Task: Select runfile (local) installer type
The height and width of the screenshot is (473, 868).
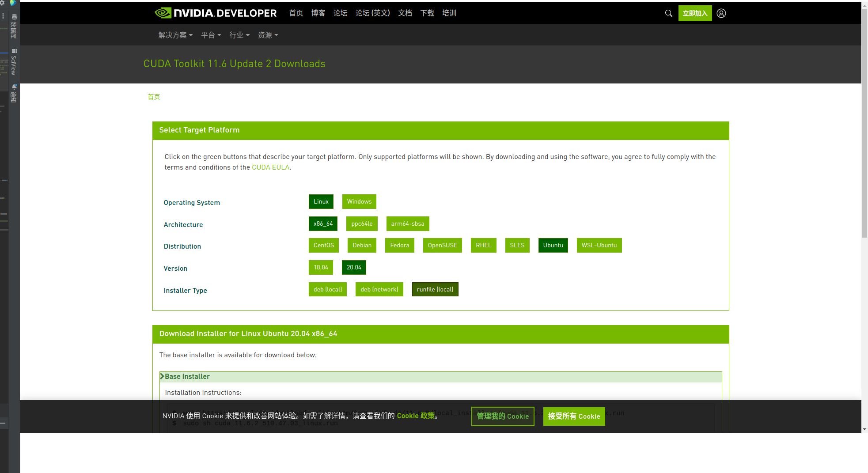Action: point(435,289)
